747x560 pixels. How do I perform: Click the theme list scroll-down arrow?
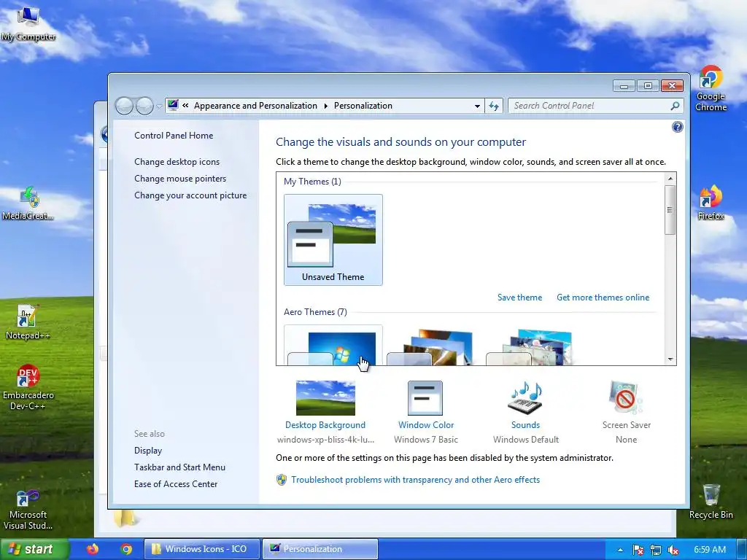click(x=670, y=359)
